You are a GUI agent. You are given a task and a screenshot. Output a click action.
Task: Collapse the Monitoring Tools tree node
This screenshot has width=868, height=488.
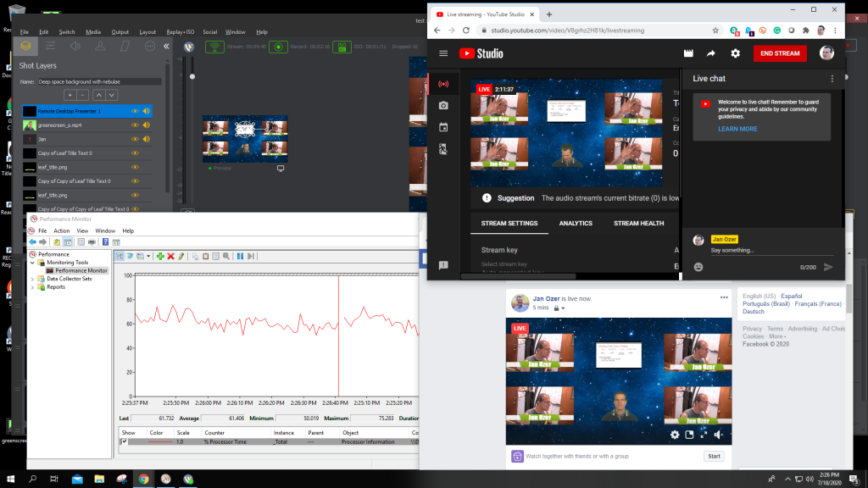[33, 263]
